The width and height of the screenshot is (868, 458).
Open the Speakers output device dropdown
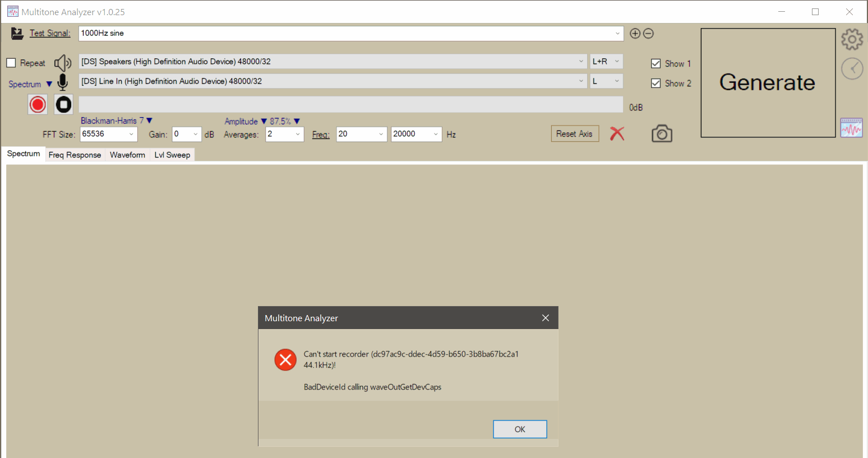click(581, 62)
